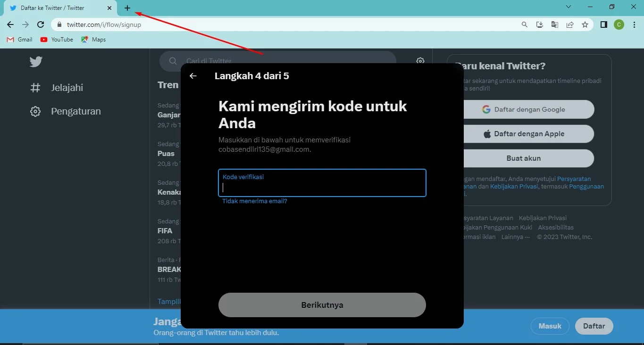
Task: Click the browser forward arrow
Action: (25, 25)
